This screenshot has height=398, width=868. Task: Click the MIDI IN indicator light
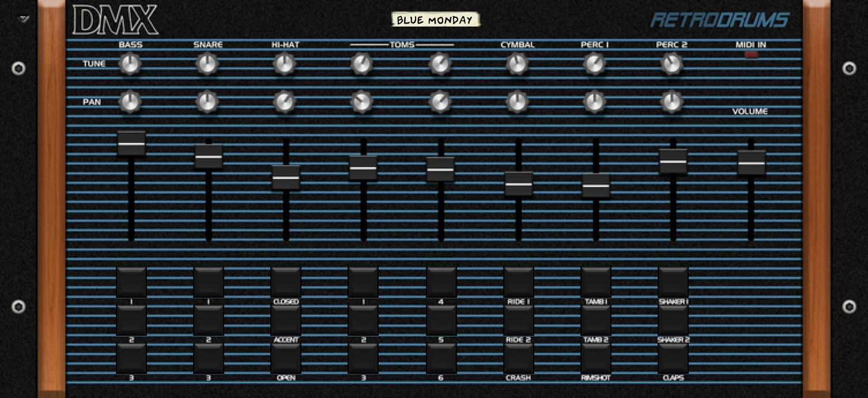click(x=751, y=55)
